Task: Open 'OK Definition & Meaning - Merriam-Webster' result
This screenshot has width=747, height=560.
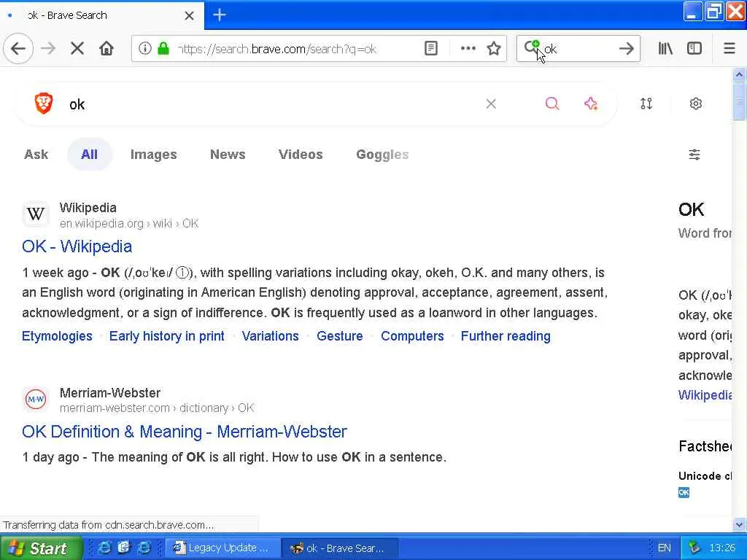Action: 185,432
